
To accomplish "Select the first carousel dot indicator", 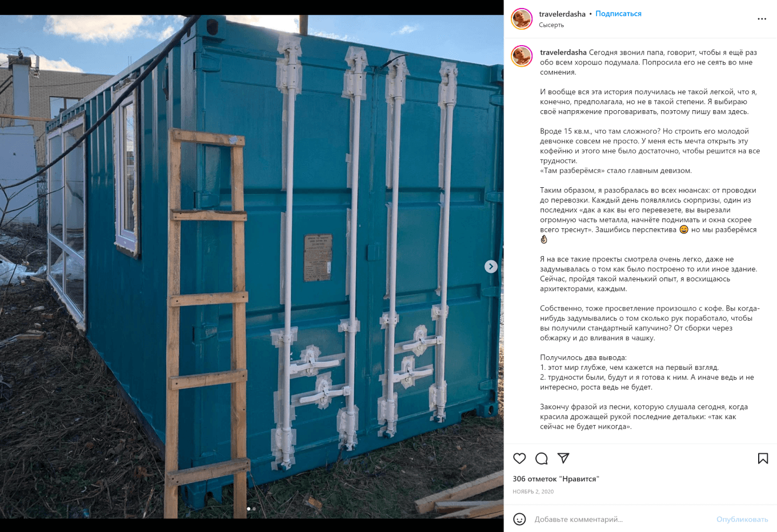I will coord(249,509).
